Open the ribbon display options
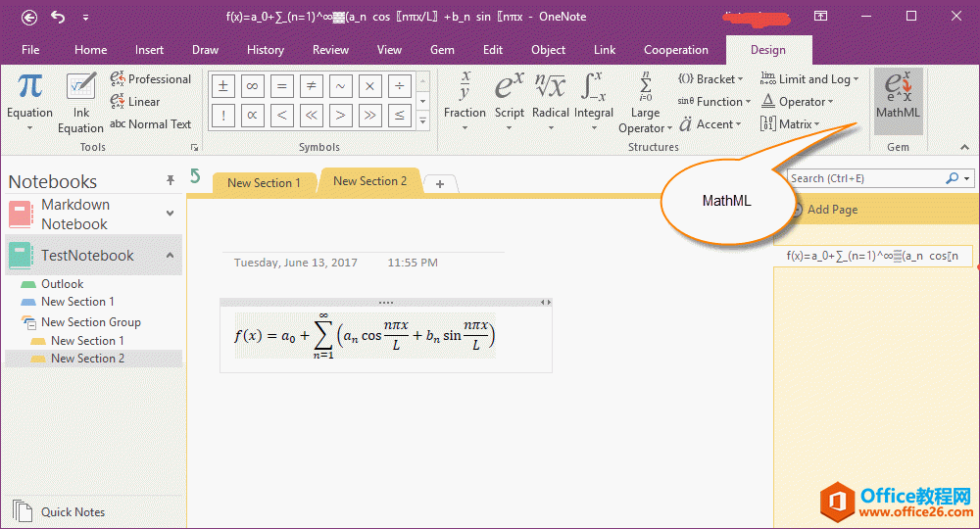Viewport: 980px width, 529px height. 820,17
